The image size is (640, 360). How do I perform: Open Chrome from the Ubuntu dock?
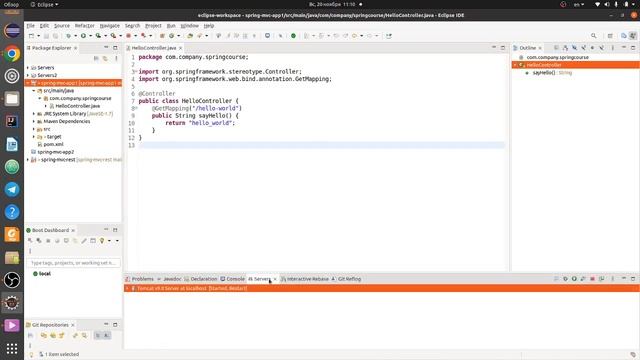coord(12,53)
